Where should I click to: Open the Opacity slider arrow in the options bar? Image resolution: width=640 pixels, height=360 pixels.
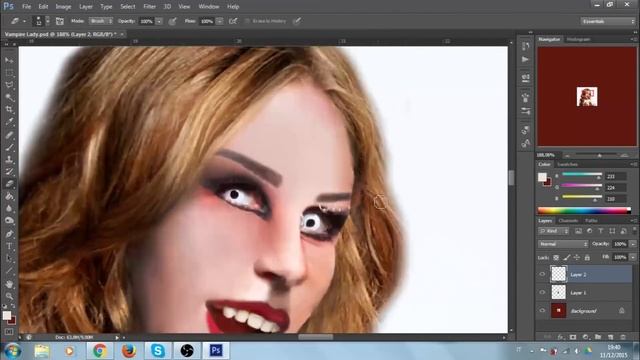pyautogui.click(x=159, y=21)
